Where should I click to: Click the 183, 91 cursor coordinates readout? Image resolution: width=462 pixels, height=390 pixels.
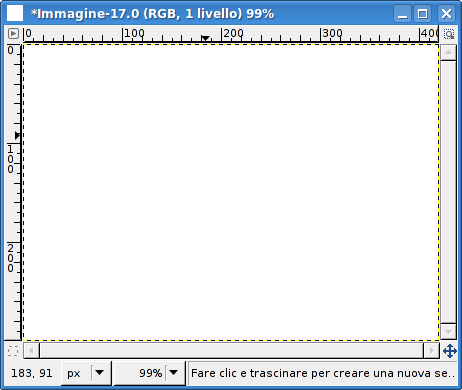pyautogui.click(x=32, y=373)
